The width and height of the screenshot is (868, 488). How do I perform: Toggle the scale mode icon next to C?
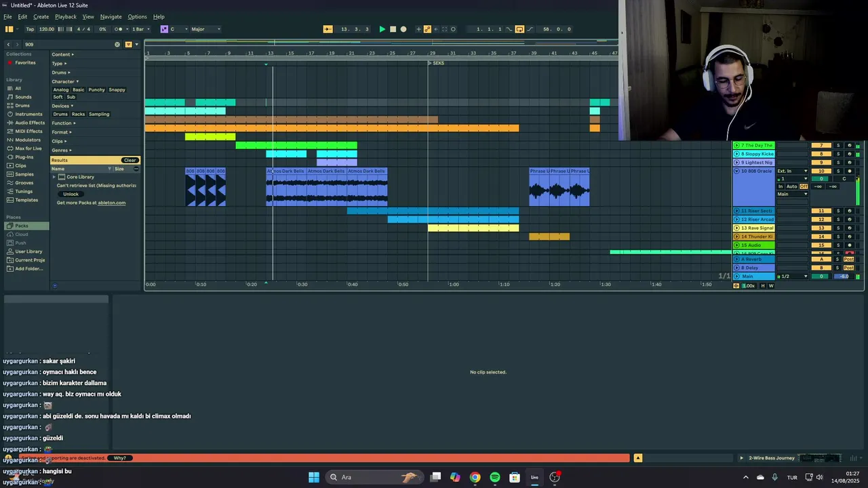(x=164, y=29)
